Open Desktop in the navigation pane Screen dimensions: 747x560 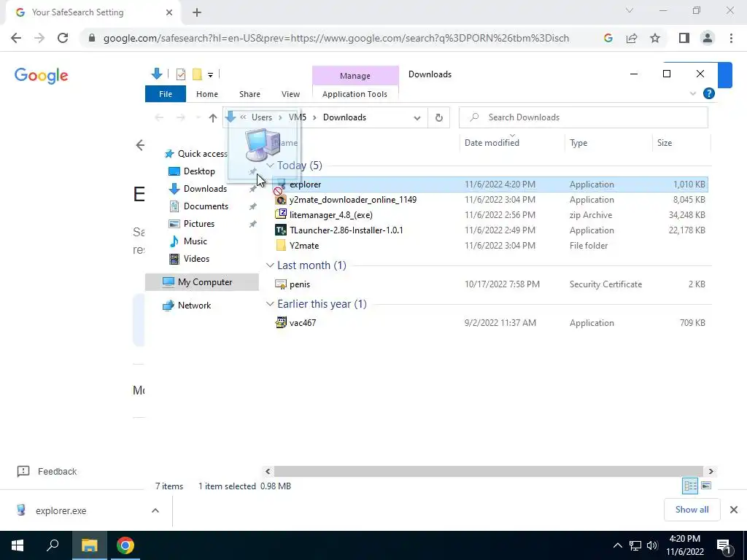coord(199,171)
